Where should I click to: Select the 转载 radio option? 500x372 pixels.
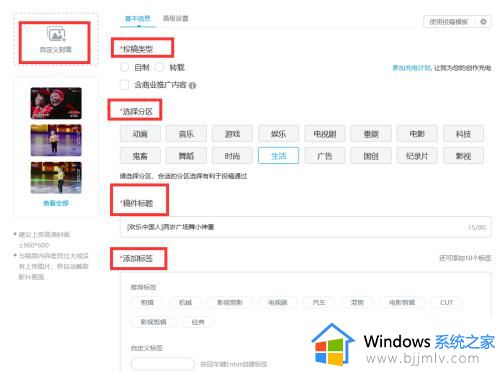pos(160,67)
